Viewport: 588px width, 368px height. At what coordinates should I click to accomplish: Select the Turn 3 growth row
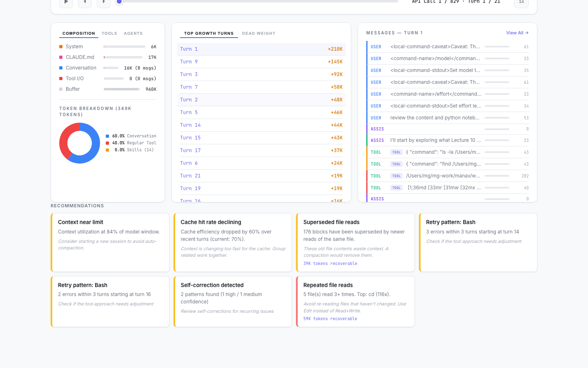point(261,74)
